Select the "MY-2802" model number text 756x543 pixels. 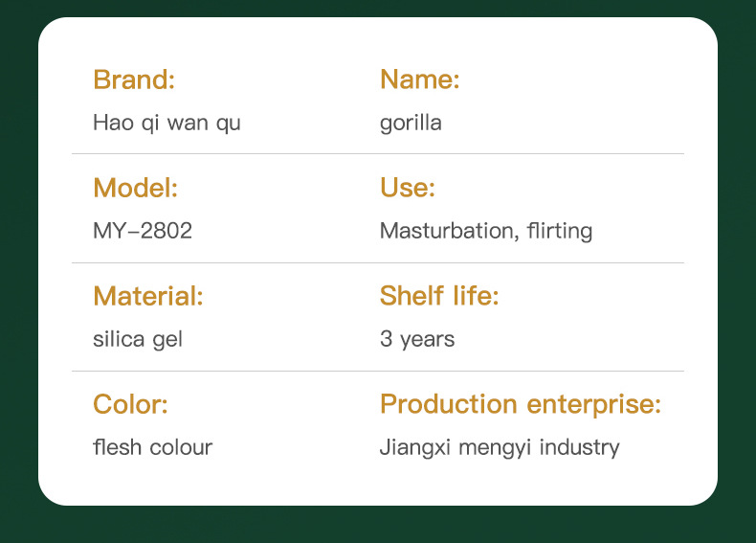pyautogui.click(x=143, y=231)
